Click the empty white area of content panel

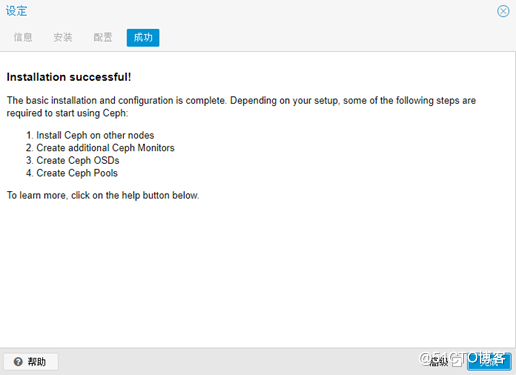(x=258, y=273)
